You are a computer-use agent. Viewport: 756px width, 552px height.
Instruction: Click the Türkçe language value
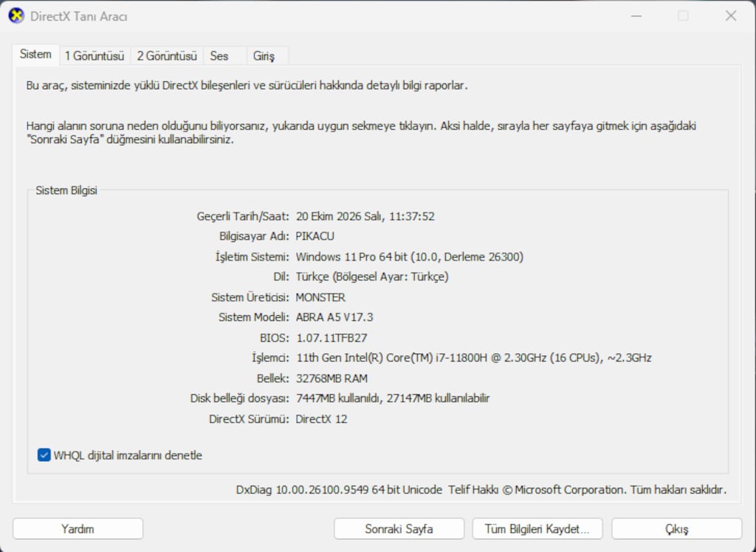click(x=372, y=277)
